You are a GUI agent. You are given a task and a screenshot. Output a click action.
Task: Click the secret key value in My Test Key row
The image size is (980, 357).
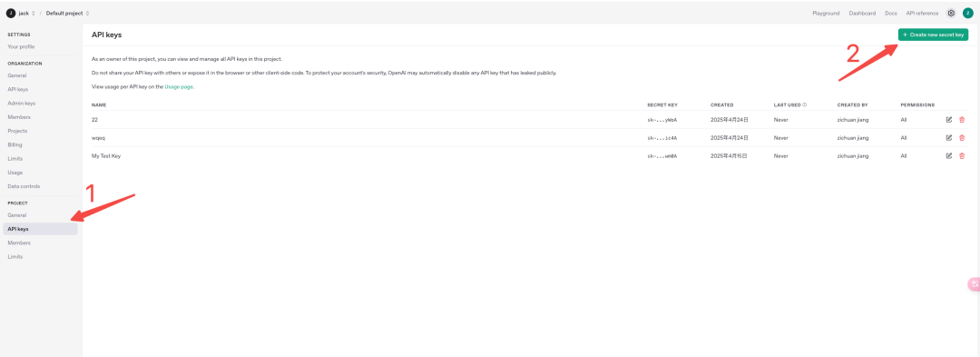[x=662, y=155]
